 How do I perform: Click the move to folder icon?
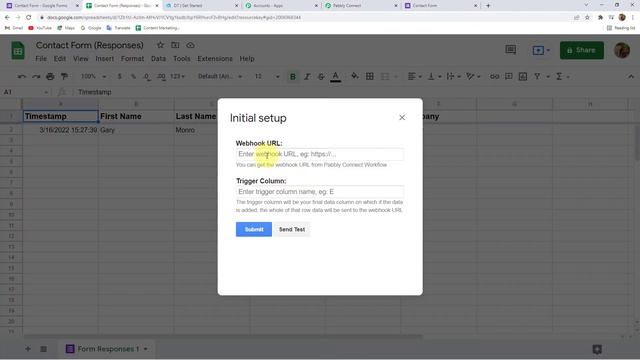click(x=175, y=45)
